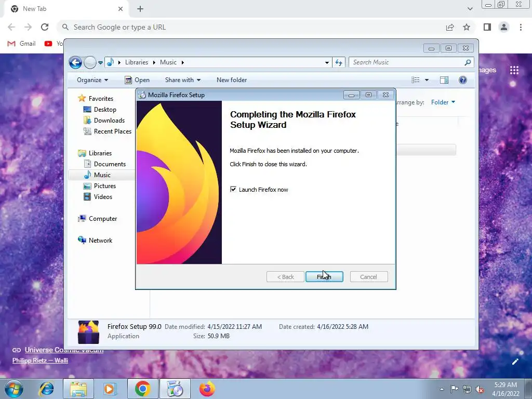Open a new Chrome tab
Image resolution: width=532 pixels, height=399 pixels.
click(140, 9)
